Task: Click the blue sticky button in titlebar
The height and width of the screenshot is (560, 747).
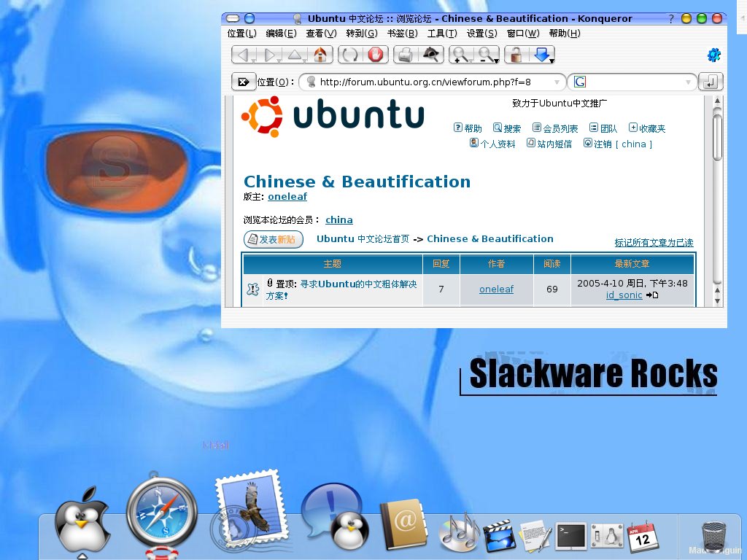Action: [249, 18]
